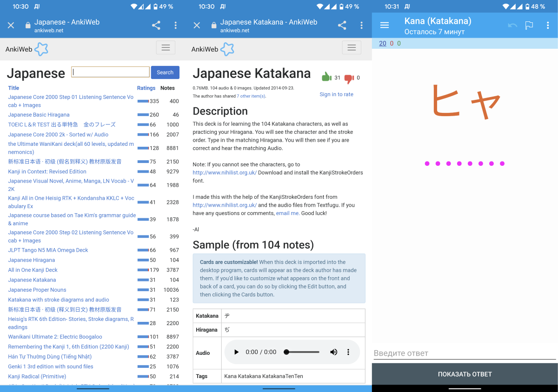558x392 pixels.
Task: Click Kana (Katakana) deck title in AnkiDroid
Action: [438, 21]
